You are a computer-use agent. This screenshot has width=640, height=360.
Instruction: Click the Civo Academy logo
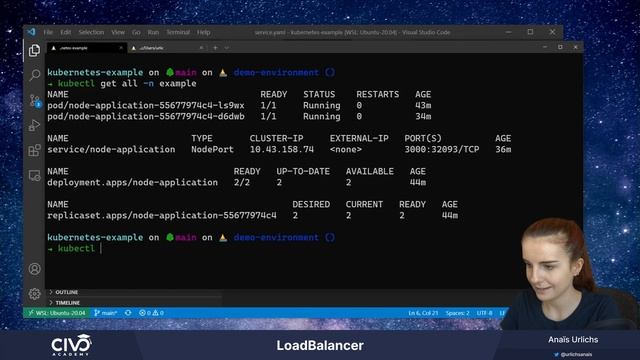pos(71,345)
